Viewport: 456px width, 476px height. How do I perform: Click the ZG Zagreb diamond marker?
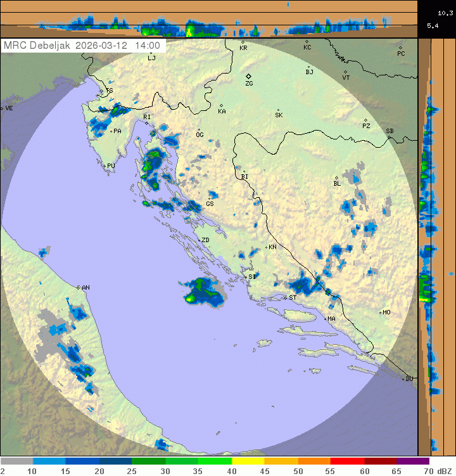[x=249, y=77]
